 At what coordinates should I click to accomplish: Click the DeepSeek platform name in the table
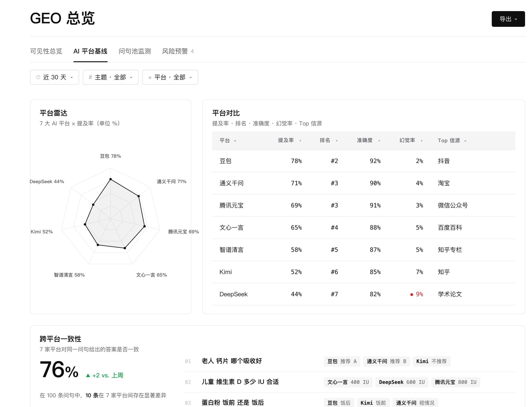point(233,294)
